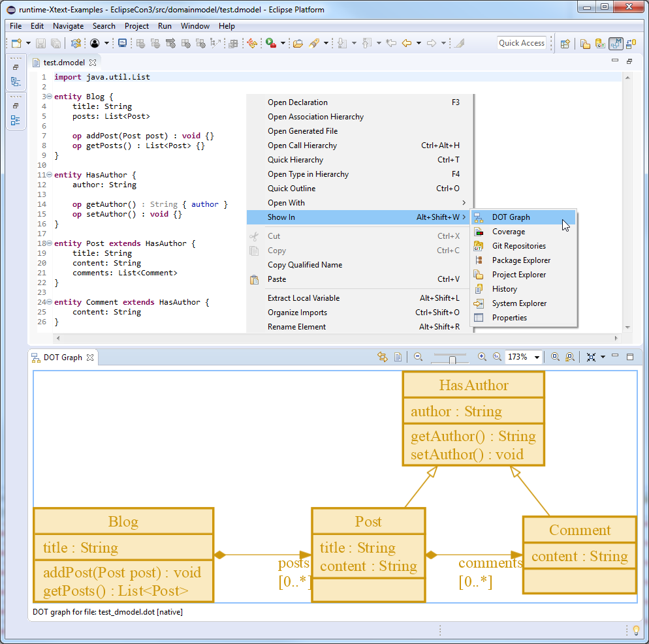The height and width of the screenshot is (644, 649).
Task: Close the test.dmodel editor tab
Action: (x=93, y=63)
